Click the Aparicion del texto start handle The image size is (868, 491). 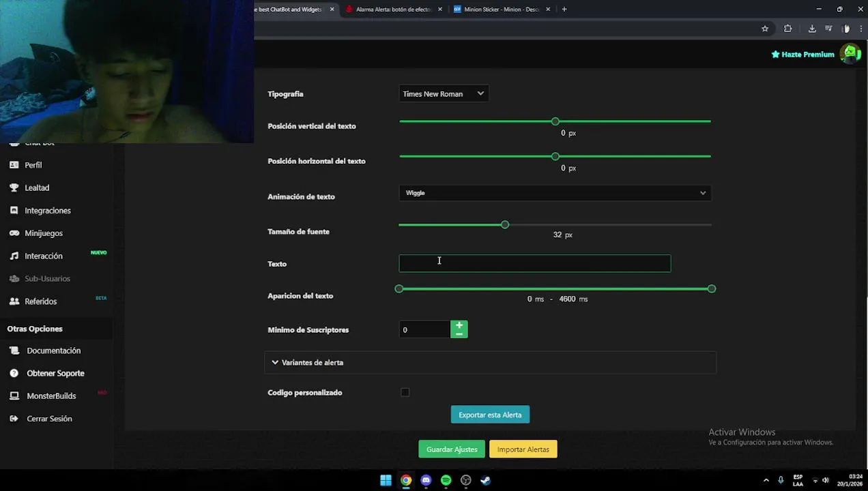399,289
